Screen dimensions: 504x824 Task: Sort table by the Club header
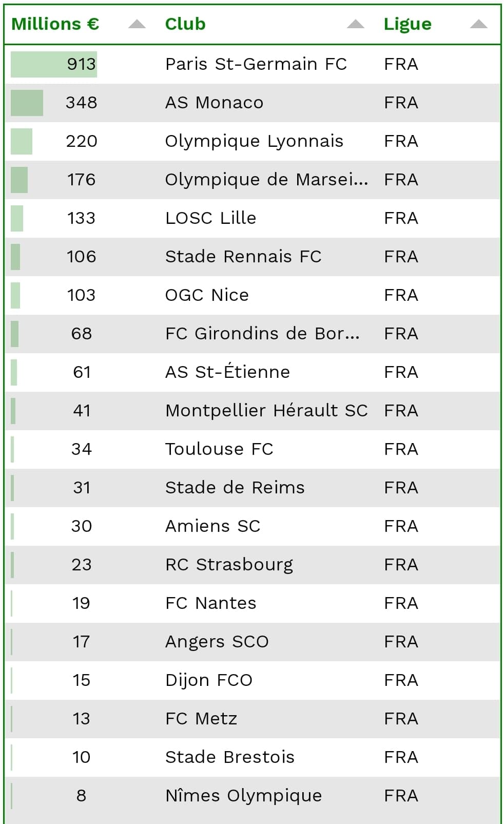[185, 24]
